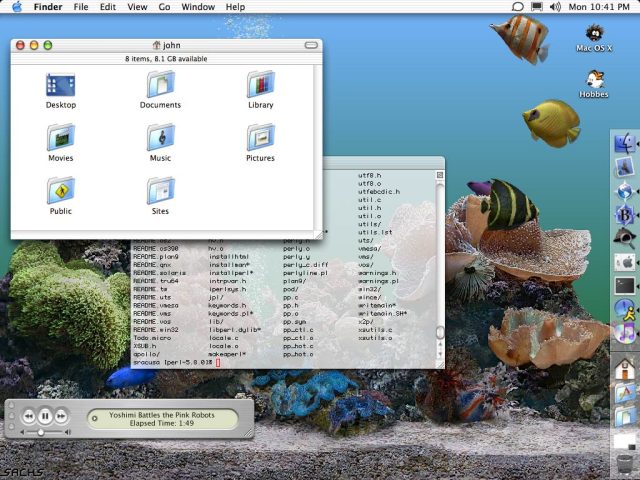Click the Terminal prompt line with cursor

click(x=177, y=362)
